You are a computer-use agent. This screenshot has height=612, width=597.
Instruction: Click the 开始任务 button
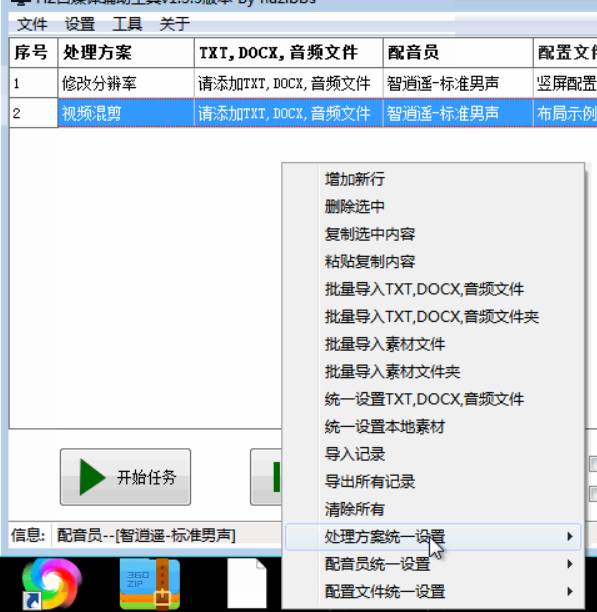pyautogui.click(x=125, y=477)
